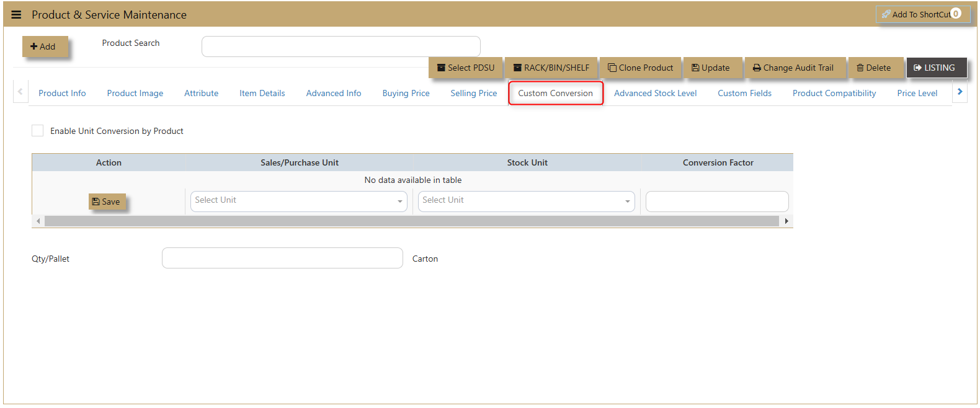Click the Update button

pyautogui.click(x=711, y=68)
